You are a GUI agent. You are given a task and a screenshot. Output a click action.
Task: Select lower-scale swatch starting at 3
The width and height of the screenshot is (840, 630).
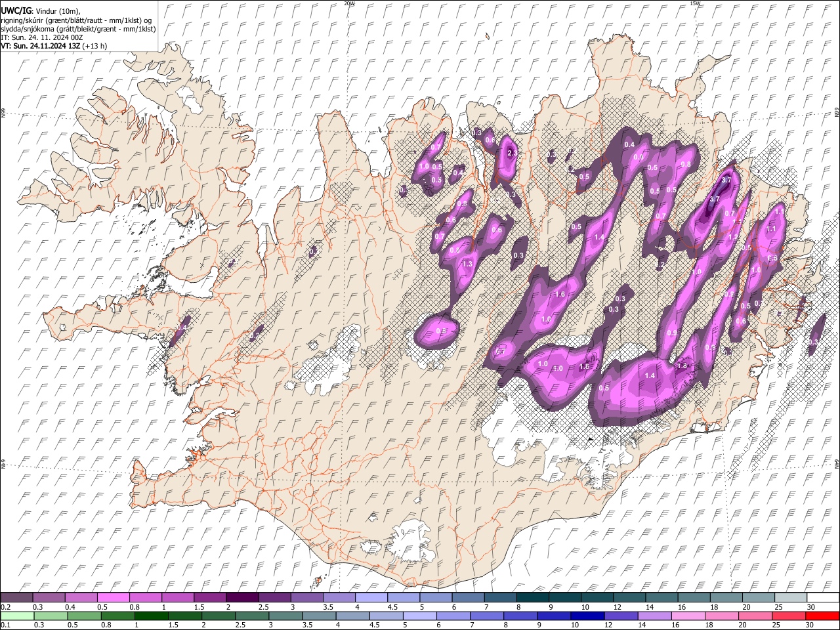[285, 616]
